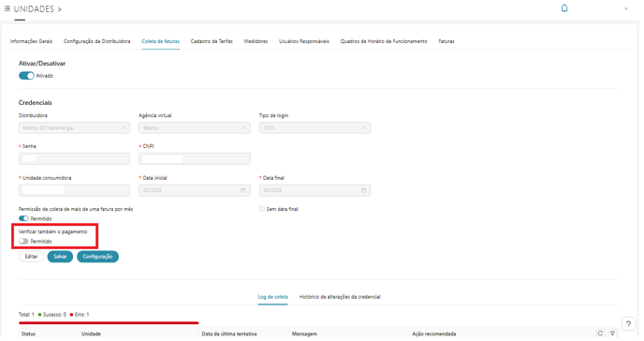
Task: Open the Tipo de login dropdown
Action: click(x=315, y=127)
